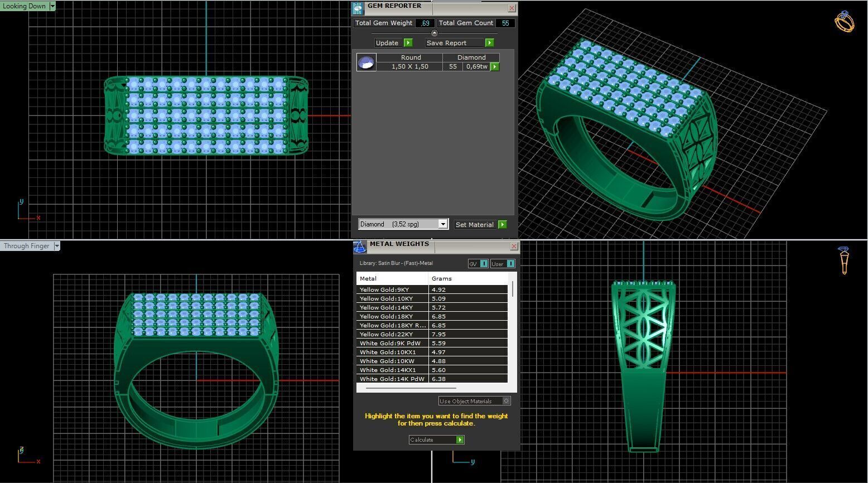Click the green arrow next to Update
The width and height of the screenshot is (868, 483).
point(408,43)
